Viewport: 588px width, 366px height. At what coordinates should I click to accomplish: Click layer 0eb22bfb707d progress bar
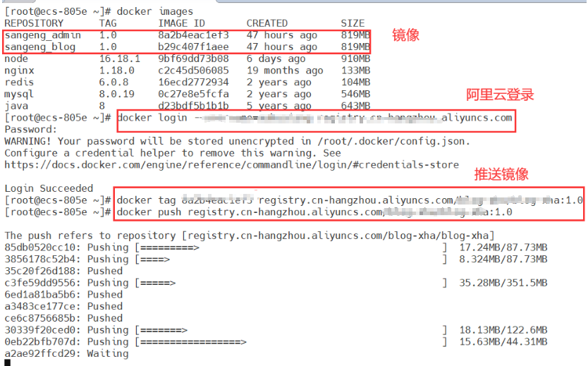click(291, 342)
